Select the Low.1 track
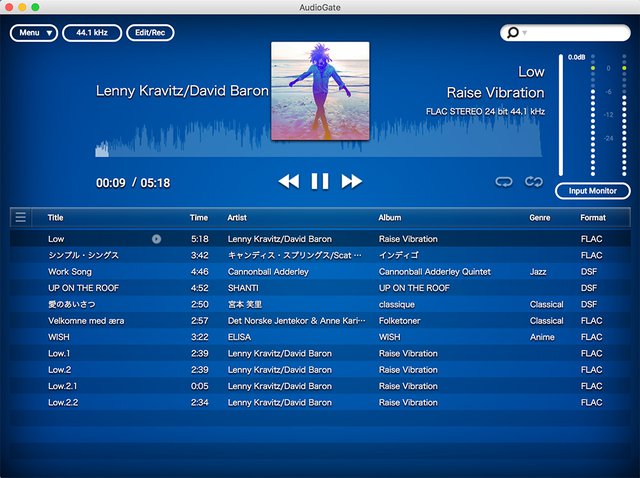The image size is (640, 478). click(59, 353)
